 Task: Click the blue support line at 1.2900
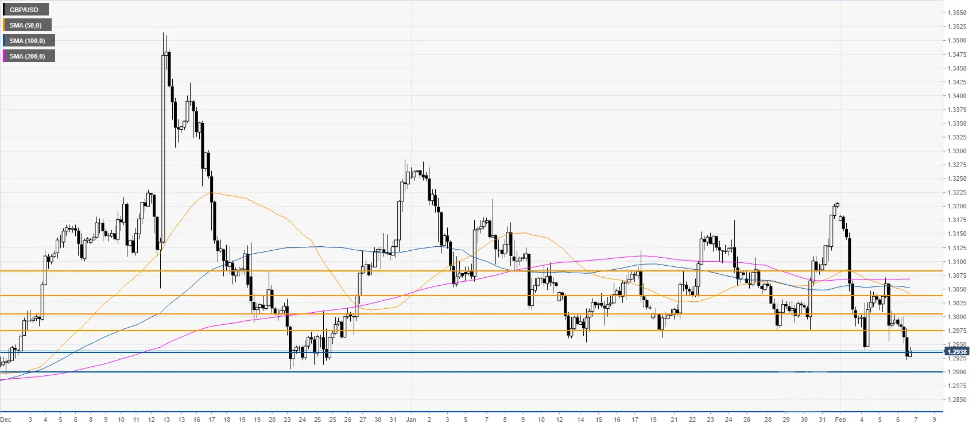471,372
